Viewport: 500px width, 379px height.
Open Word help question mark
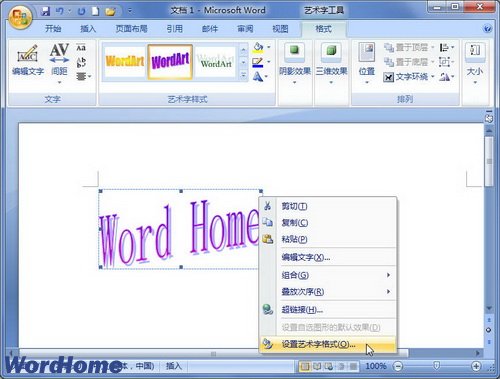[487, 29]
